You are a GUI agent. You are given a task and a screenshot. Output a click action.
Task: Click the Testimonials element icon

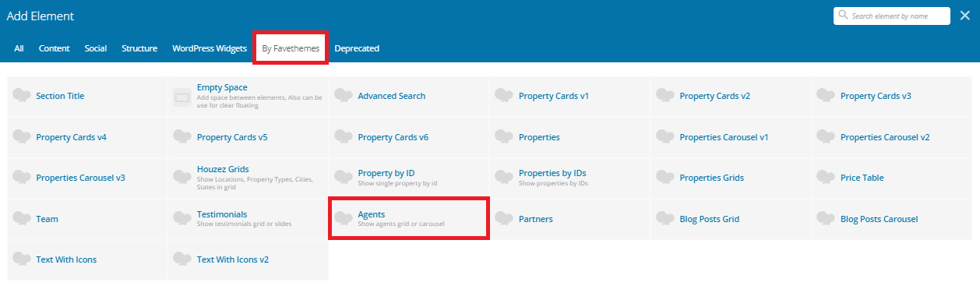(182, 218)
